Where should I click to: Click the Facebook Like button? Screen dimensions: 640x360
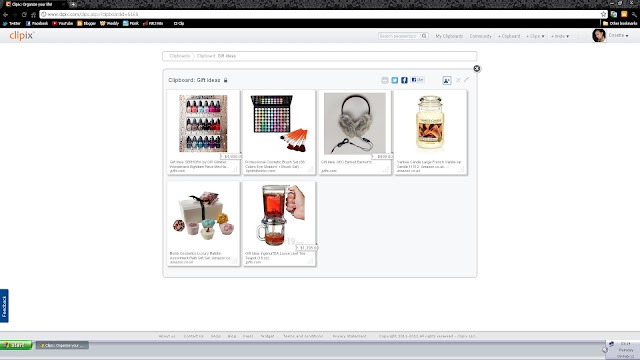[418, 80]
